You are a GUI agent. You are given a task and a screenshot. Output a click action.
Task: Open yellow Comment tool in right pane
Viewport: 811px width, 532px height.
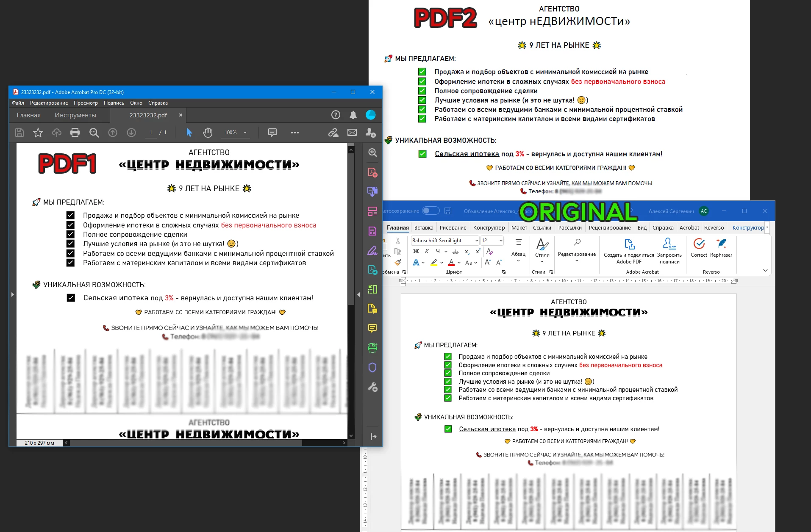pos(372,328)
